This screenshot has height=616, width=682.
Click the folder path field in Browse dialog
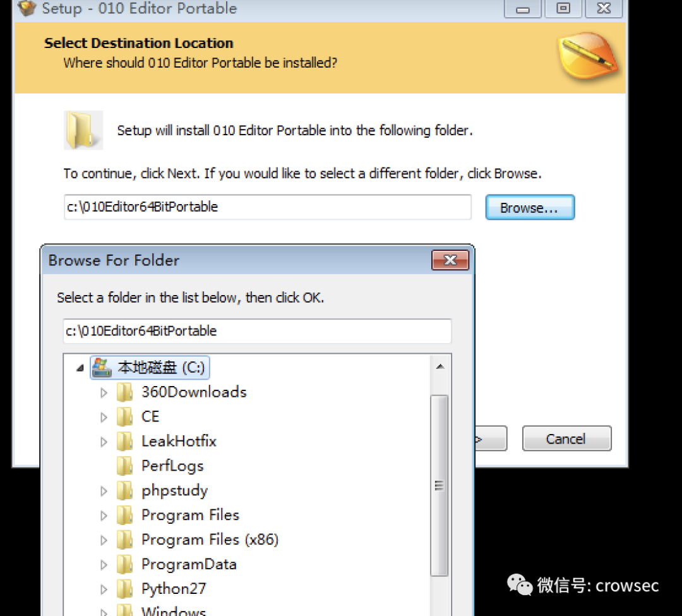click(257, 331)
